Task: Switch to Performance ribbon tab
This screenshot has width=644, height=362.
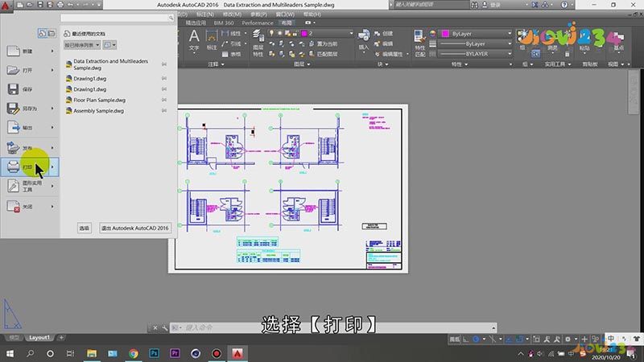Action: tap(257, 23)
